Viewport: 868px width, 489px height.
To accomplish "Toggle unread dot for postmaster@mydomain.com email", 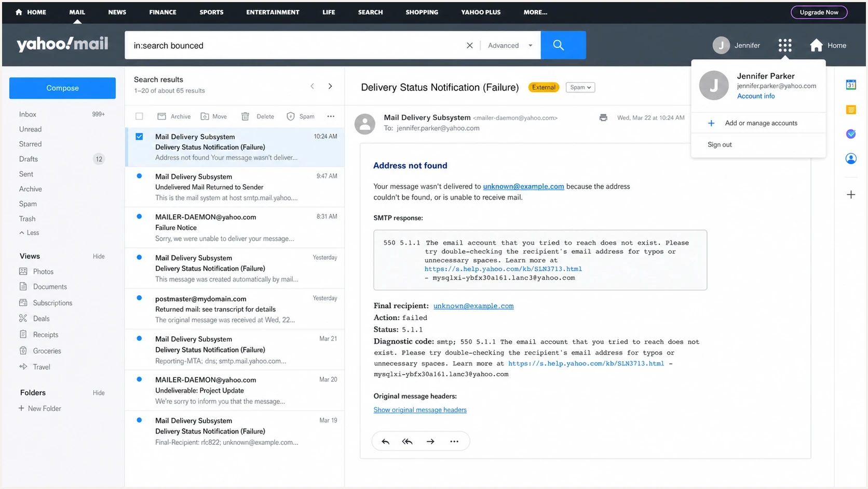I will (x=139, y=298).
